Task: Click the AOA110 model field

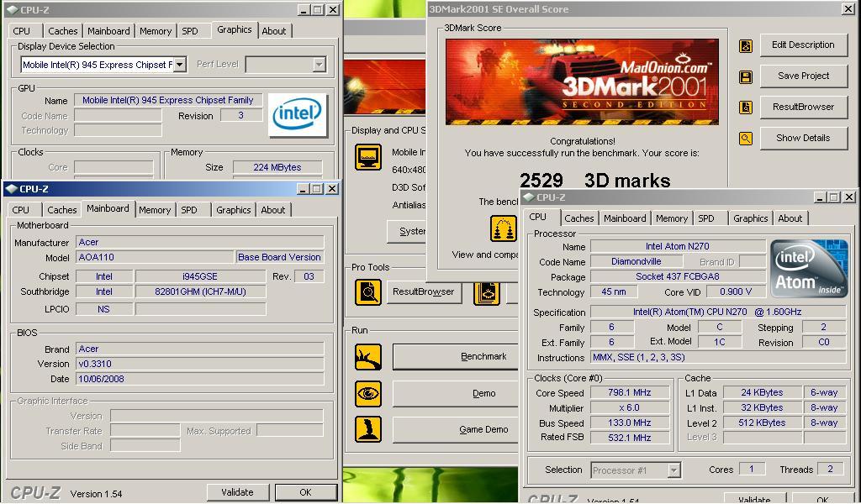Action: 155,257
